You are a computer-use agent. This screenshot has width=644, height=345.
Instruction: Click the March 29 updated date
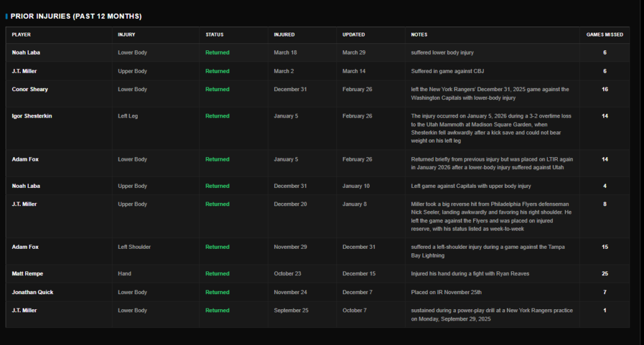[x=354, y=53]
